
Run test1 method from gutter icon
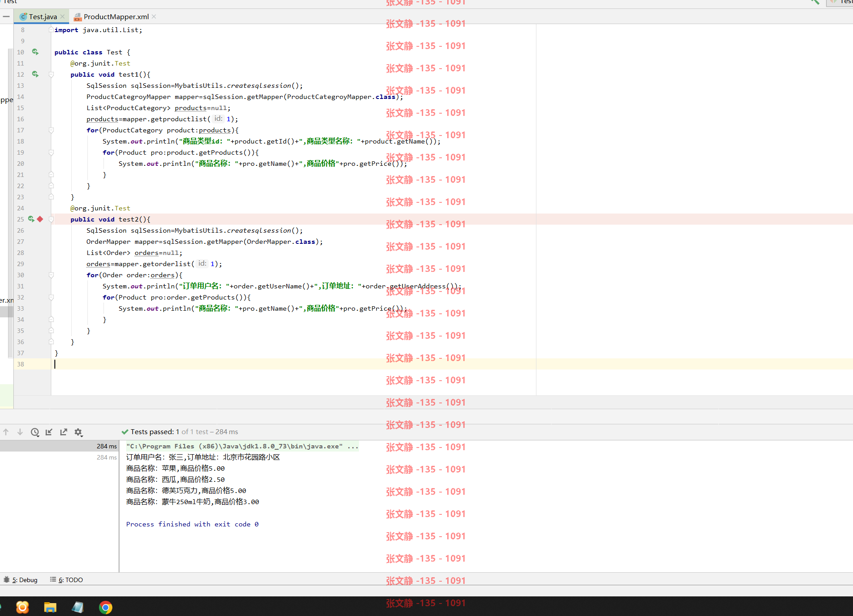pyautogui.click(x=35, y=74)
